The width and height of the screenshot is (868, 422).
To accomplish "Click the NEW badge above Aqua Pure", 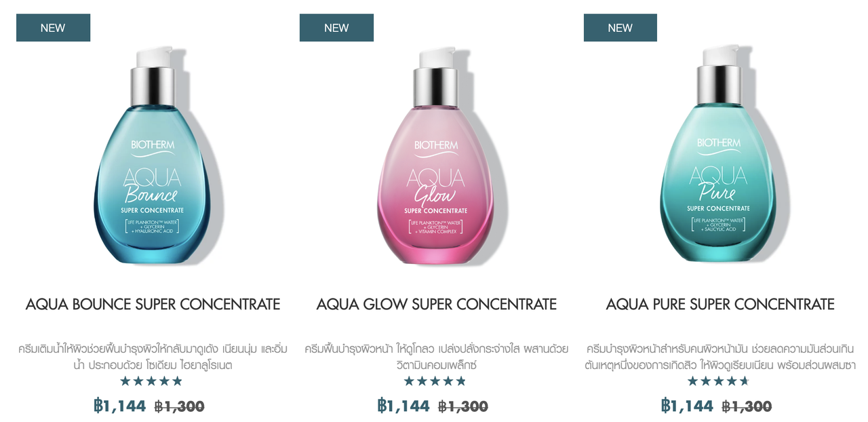I will point(620,28).
